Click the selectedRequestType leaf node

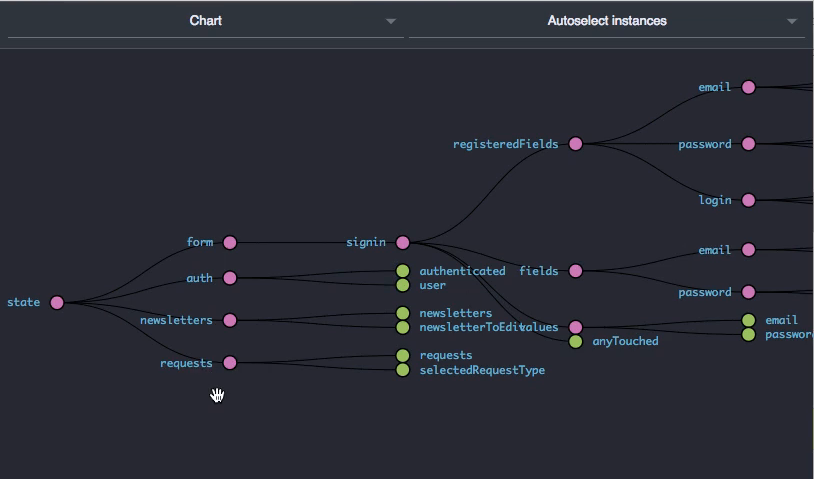[x=402, y=370]
